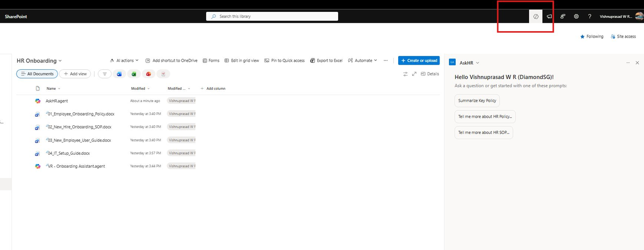
Task: Click the Add view button
Action: [x=75, y=74]
